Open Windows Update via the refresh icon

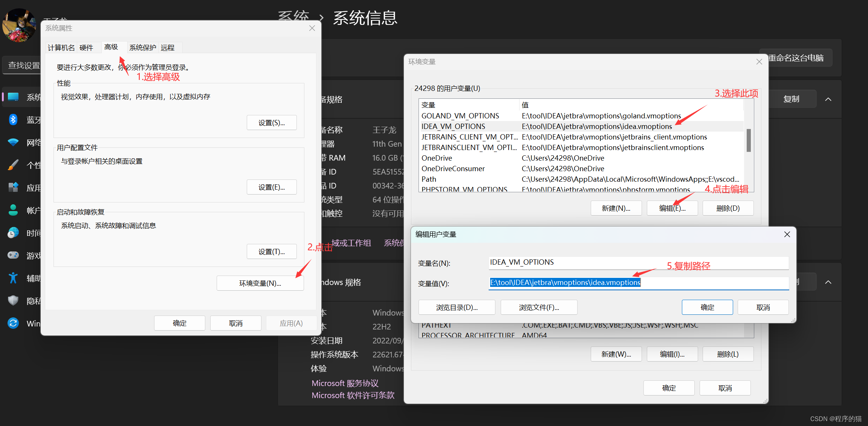click(x=13, y=323)
